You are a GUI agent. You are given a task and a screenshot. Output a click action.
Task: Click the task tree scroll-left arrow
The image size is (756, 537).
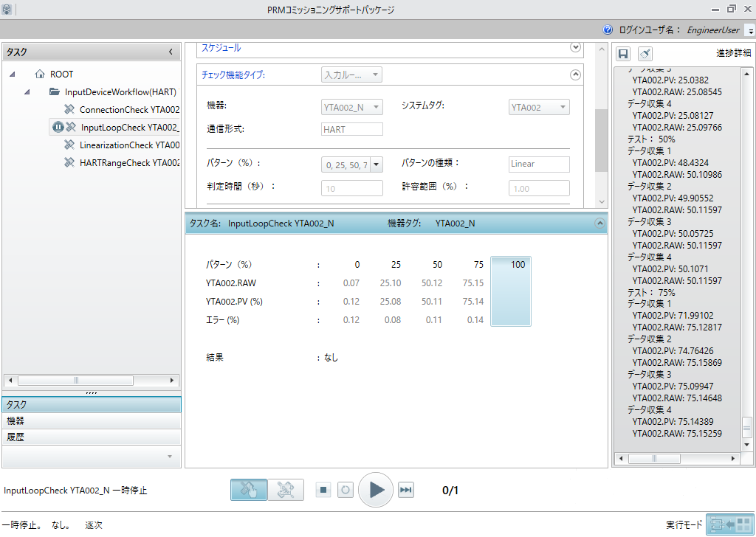coord(10,380)
